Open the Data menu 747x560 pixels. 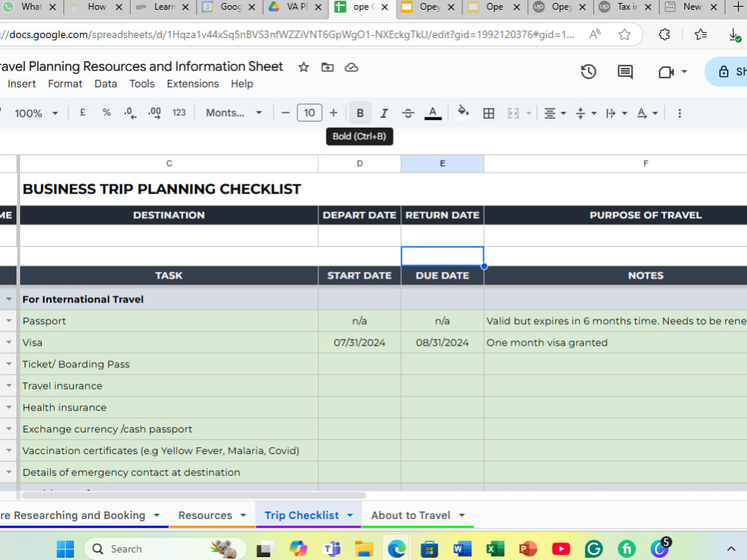(106, 84)
